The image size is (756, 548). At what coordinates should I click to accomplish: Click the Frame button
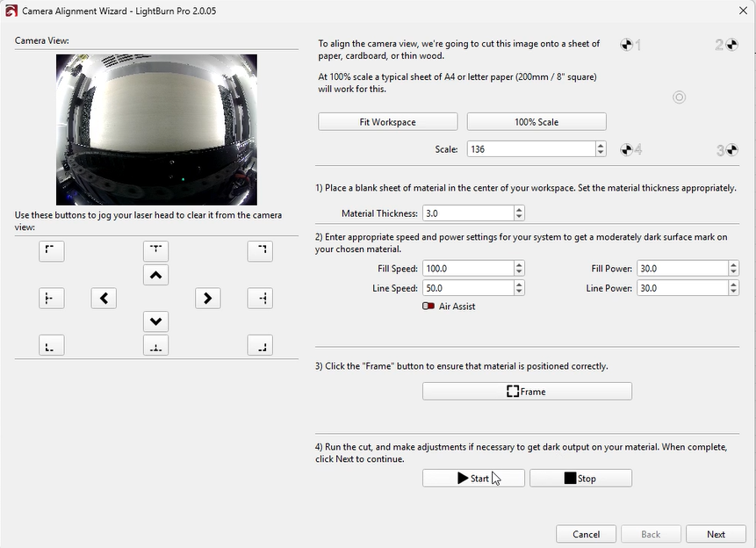(x=527, y=392)
